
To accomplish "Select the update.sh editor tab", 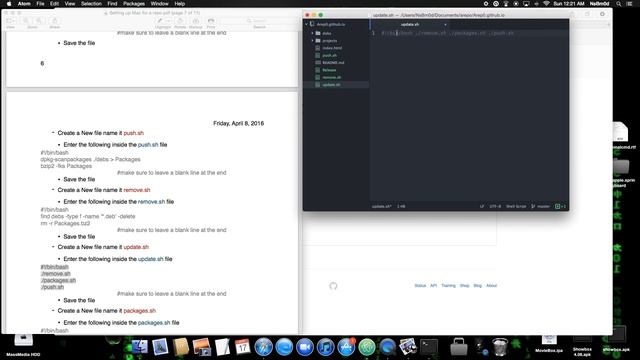I will (x=409, y=24).
